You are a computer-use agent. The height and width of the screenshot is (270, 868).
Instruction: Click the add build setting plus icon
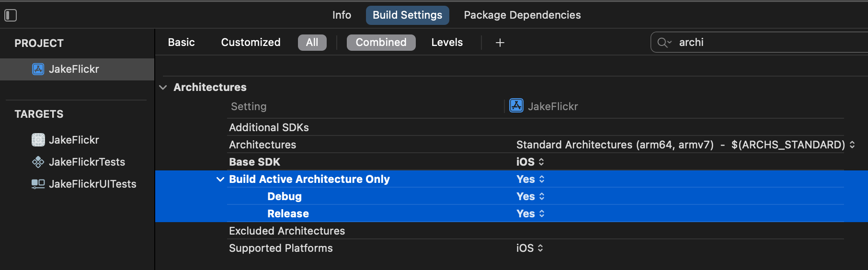pos(500,43)
